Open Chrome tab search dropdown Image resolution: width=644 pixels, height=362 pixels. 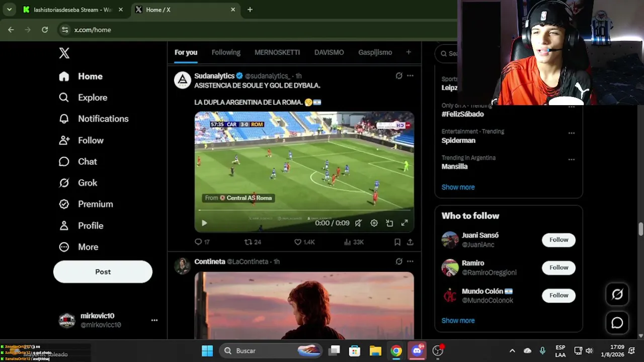[9, 10]
